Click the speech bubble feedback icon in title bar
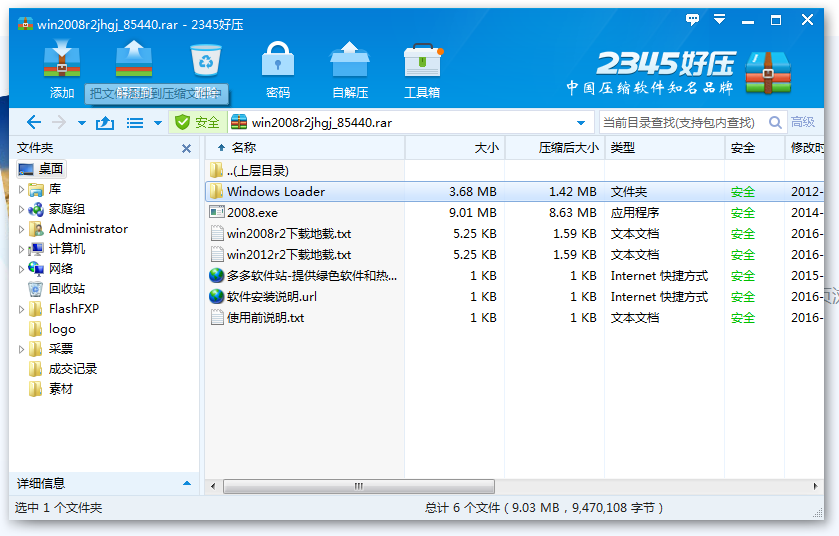839x536 pixels. pos(692,19)
